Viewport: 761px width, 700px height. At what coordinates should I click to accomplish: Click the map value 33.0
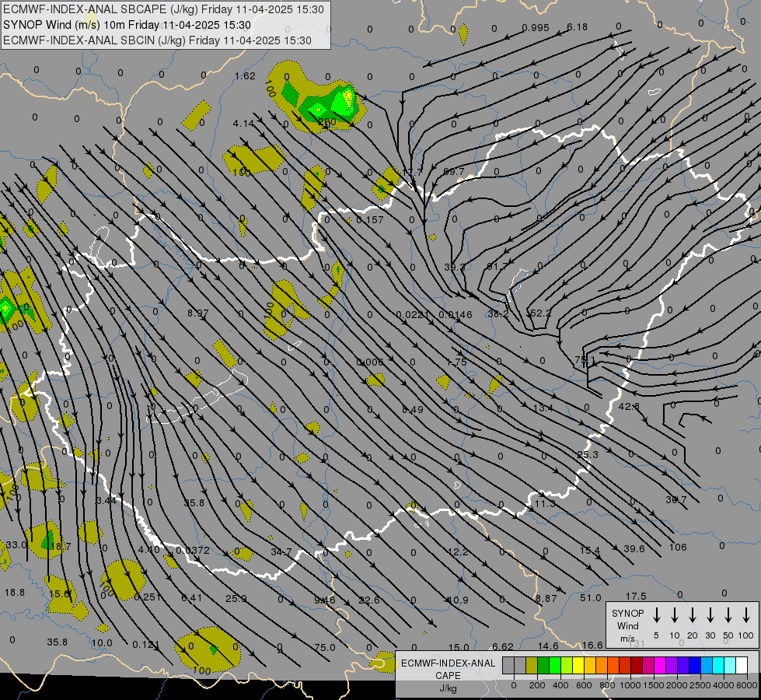(x=16, y=544)
